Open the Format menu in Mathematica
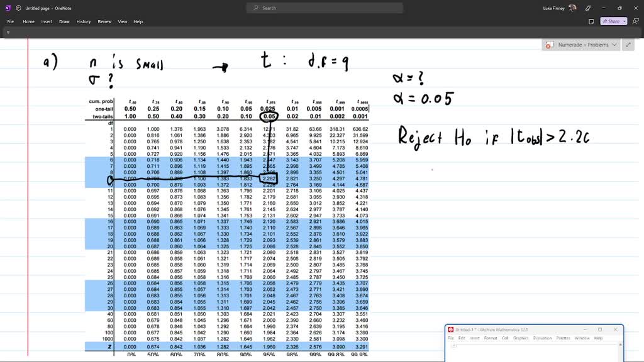The image size is (644, 362). [x=491, y=338]
